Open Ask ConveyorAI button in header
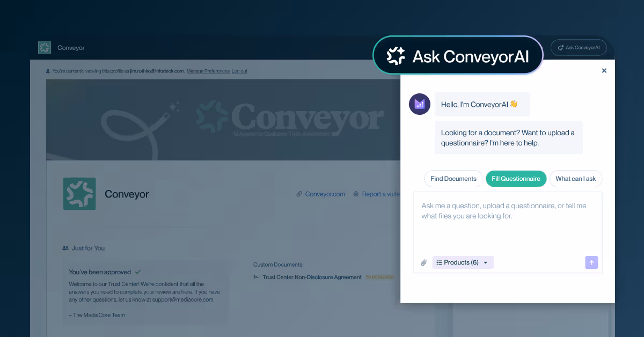This screenshot has height=337, width=644. coord(579,47)
